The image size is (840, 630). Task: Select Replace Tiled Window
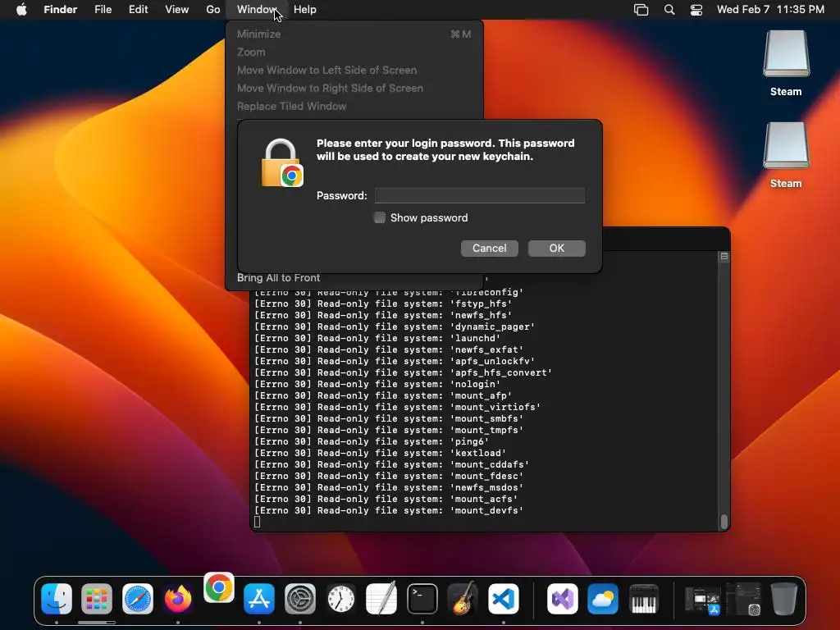coord(291,106)
